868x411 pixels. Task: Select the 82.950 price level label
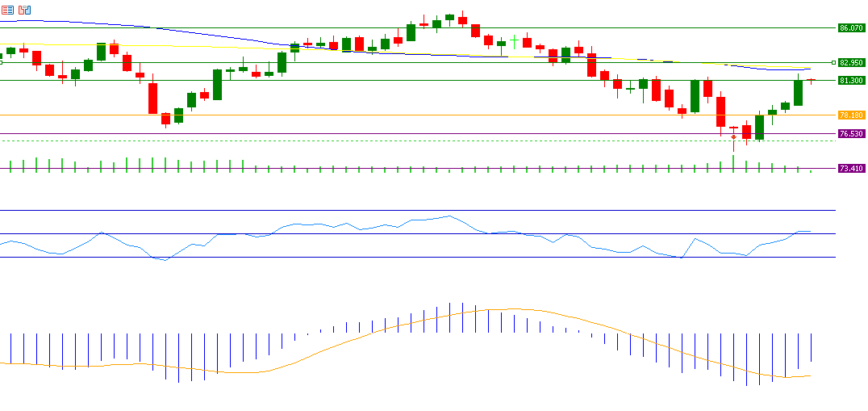point(851,62)
